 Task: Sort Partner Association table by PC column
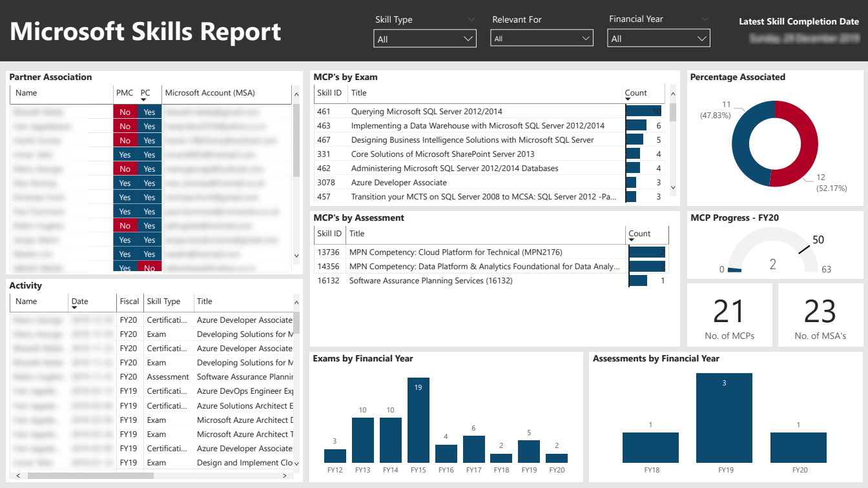pyautogui.click(x=145, y=93)
